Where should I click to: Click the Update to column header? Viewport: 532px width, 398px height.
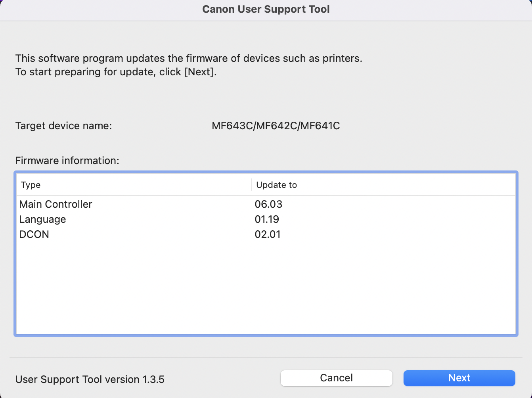click(x=276, y=185)
